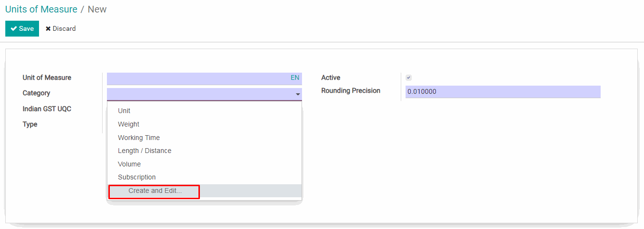Click the New breadcrumb text
This screenshot has width=644, height=229.
click(x=97, y=9)
